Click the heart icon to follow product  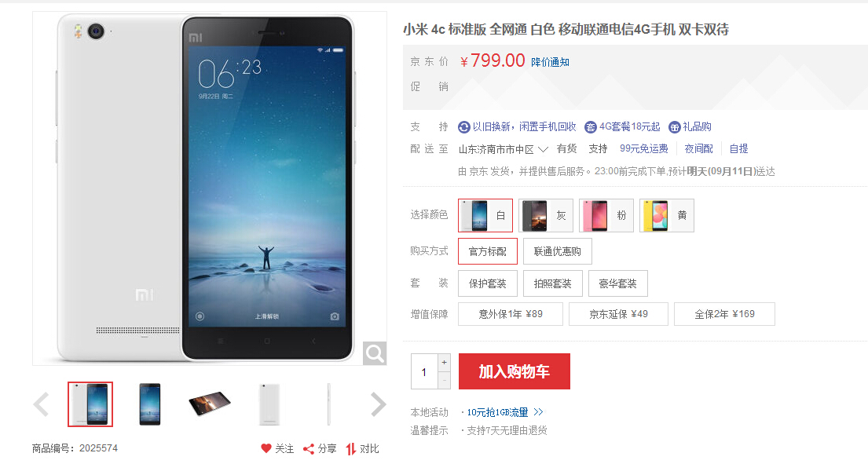pos(266,448)
